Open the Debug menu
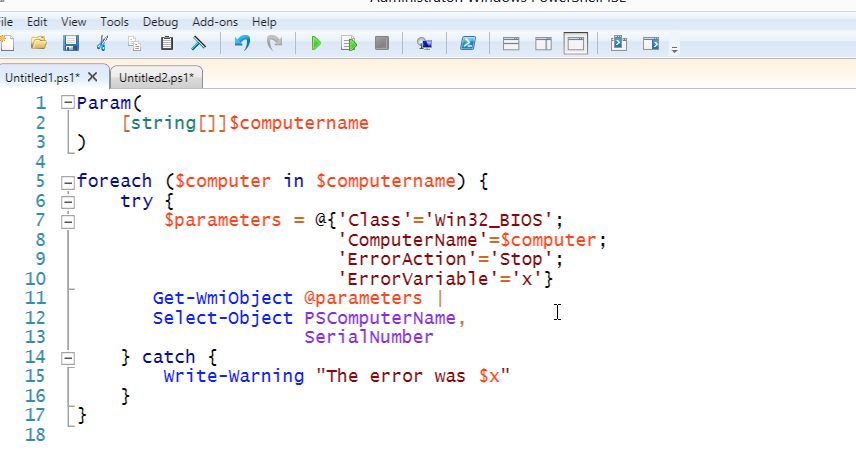 (160, 21)
